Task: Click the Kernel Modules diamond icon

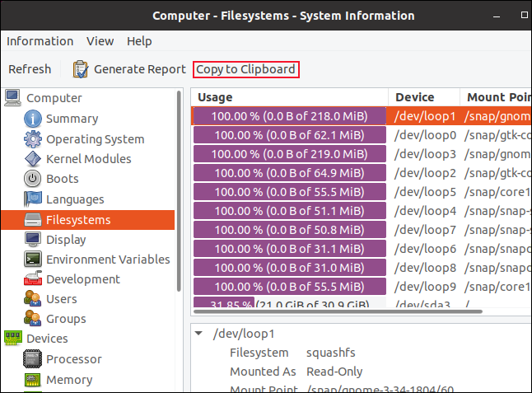Action: [33, 159]
